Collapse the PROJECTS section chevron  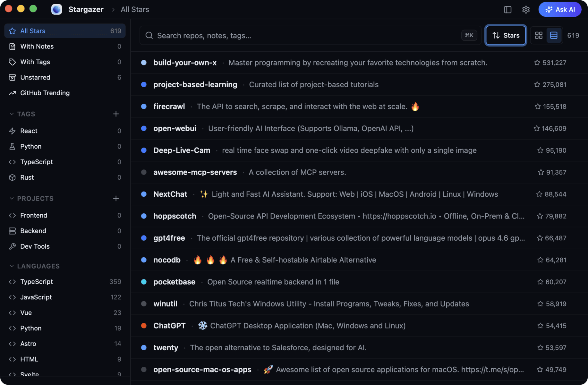[12, 198]
